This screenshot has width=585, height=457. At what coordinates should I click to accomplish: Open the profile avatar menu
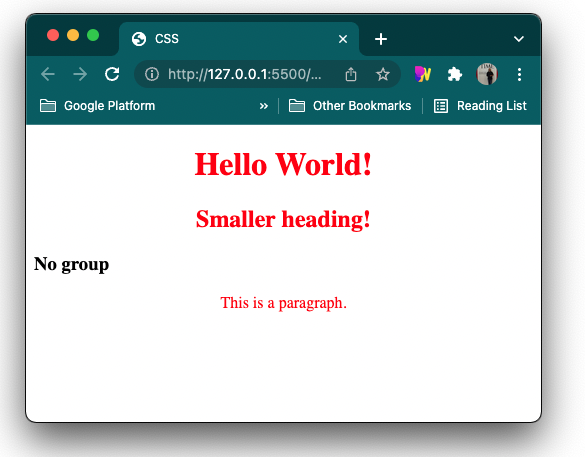[x=487, y=74]
